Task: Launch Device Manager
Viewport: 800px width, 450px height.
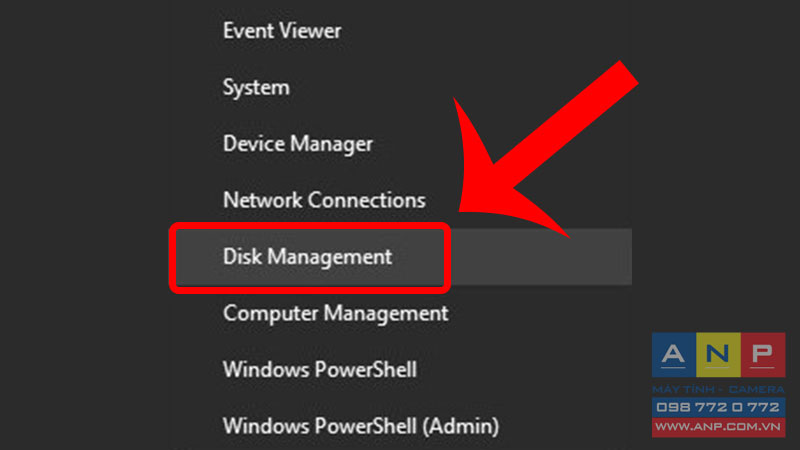Action: [x=298, y=144]
